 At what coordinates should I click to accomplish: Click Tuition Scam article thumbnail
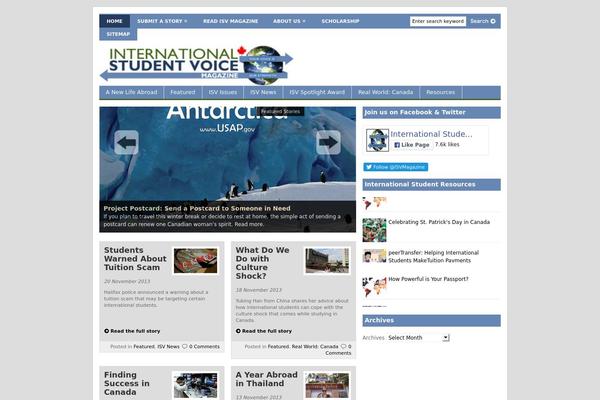(x=195, y=261)
